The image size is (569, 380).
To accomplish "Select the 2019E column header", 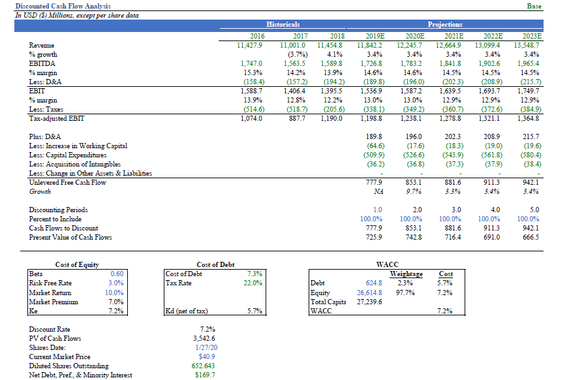I will [375, 36].
